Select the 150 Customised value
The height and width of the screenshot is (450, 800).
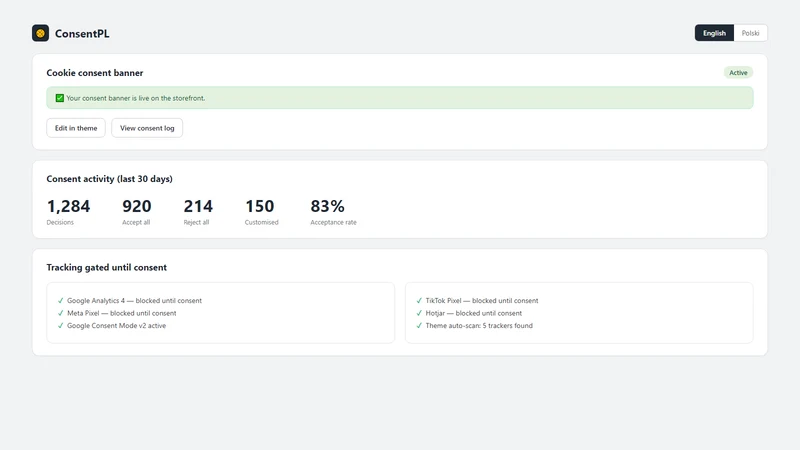[260, 206]
